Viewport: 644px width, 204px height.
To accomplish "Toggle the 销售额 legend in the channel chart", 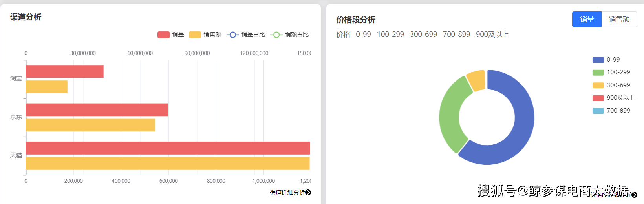I will tap(205, 35).
